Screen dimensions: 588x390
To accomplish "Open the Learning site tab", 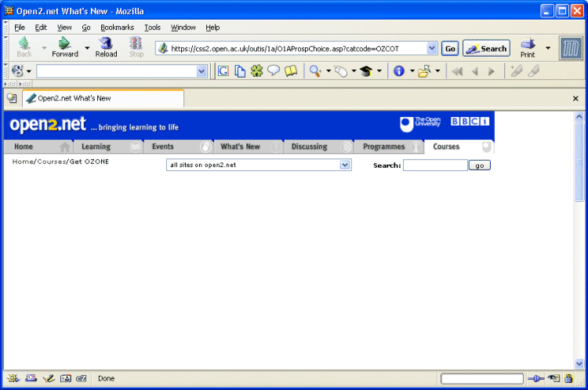I will 108,147.
